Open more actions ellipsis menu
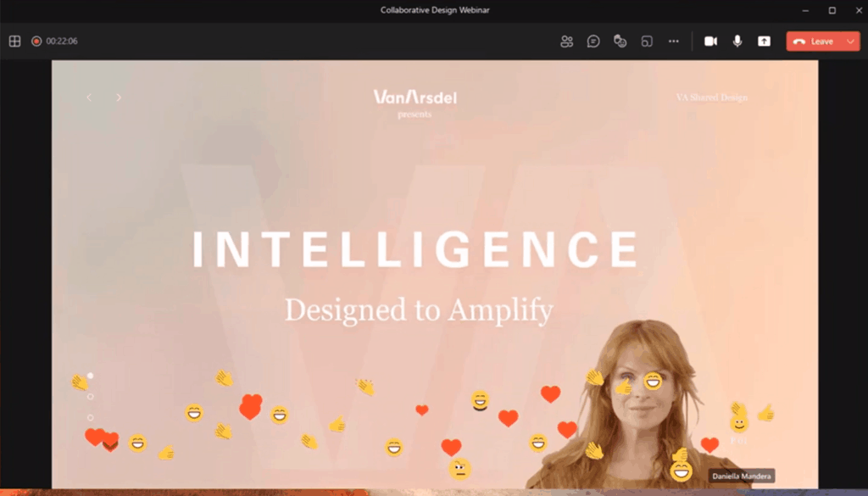The image size is (868, 496). pyautogui.click(x=673, y=41)
